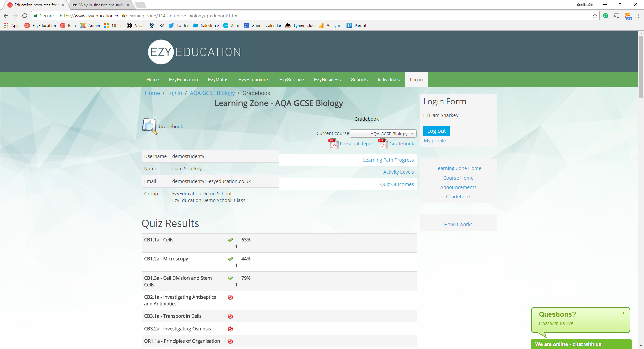
Task: Open the Salesforce bookmark
Action: [x=206, y=26]
